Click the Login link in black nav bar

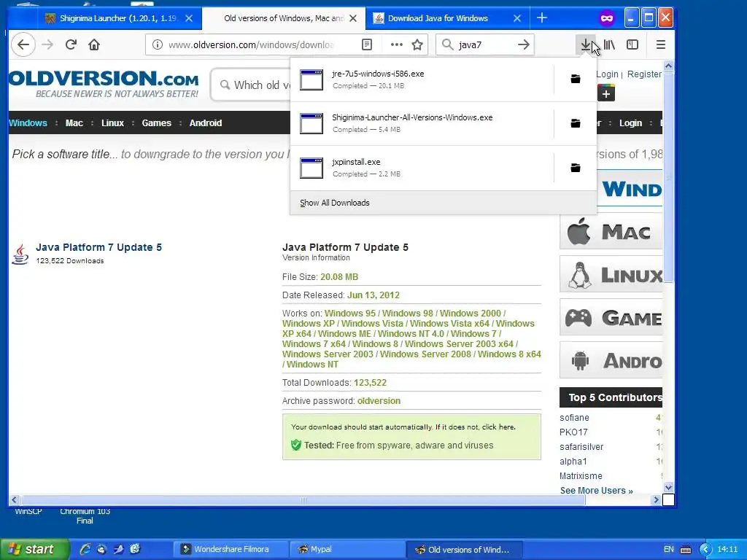(x=630, y=122)
